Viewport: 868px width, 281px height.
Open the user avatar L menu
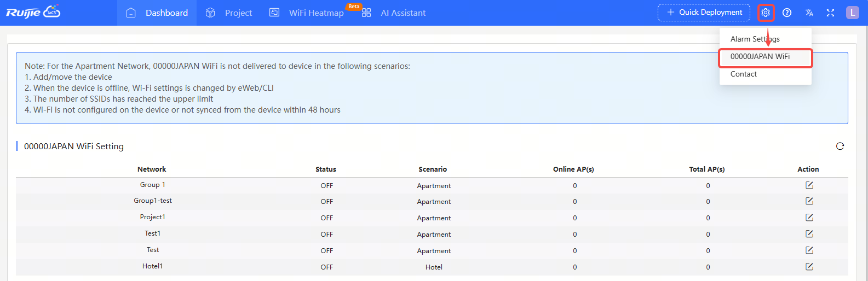click(853, 13)
